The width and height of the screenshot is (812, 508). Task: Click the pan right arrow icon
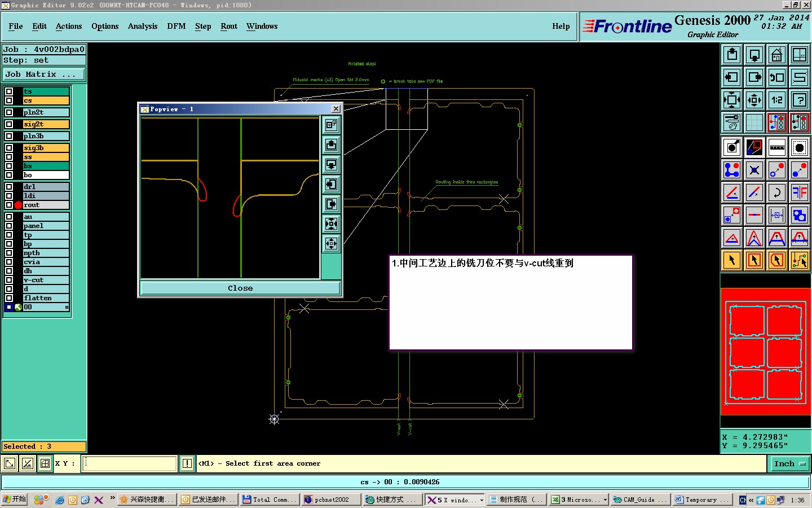[x=754, y=77]
